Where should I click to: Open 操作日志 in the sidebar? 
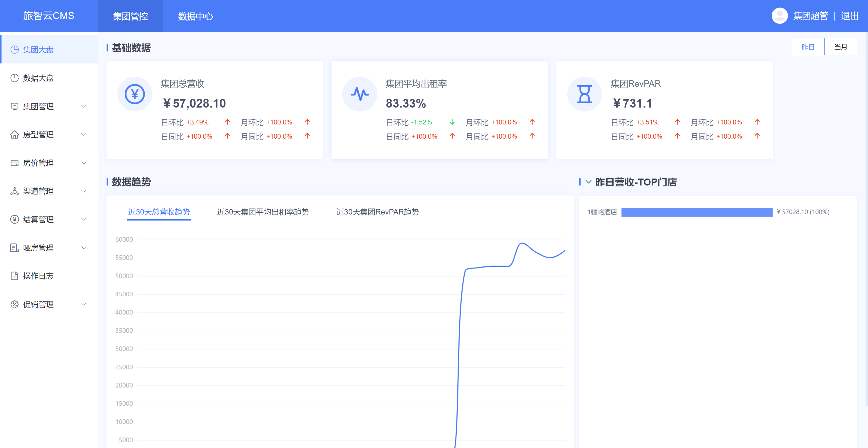[49, 276]
